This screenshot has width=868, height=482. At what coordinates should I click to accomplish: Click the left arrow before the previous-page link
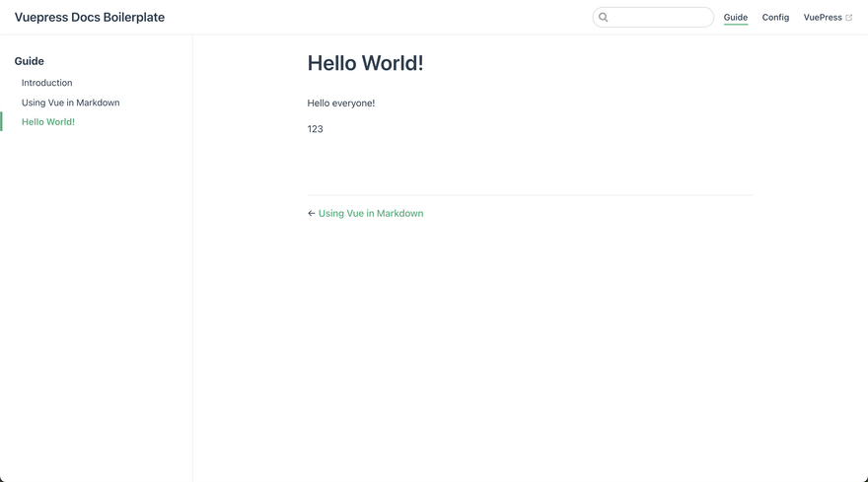(312, 213)
